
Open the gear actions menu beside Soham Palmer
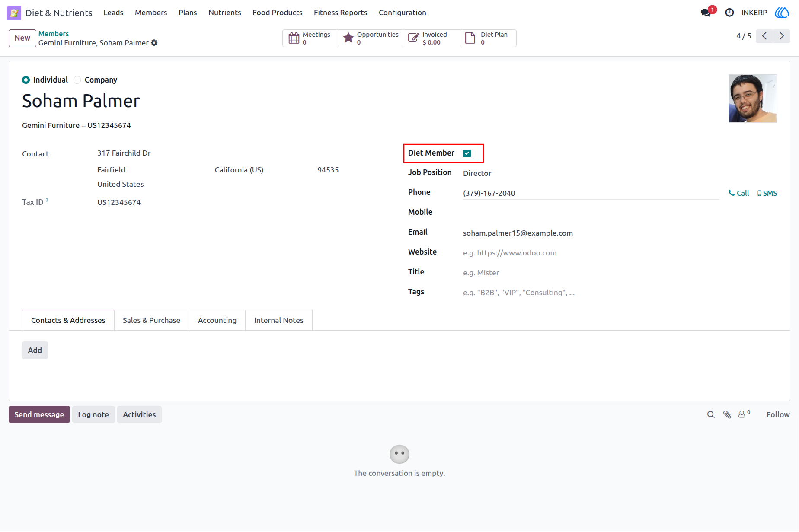pos(154,43)
